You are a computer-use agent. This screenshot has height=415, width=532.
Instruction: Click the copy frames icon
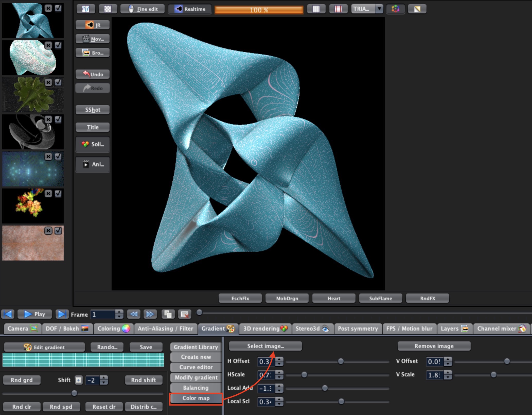(x=168, y=314)
